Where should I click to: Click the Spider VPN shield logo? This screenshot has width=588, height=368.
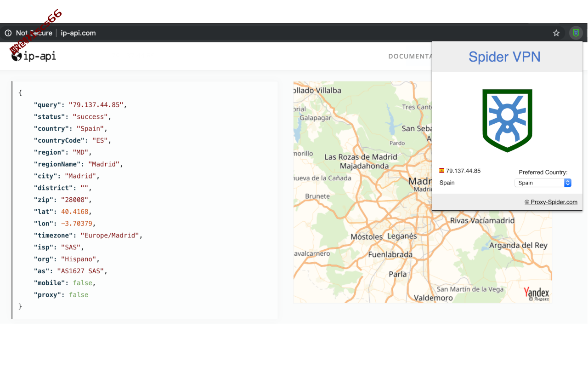(507, 121)
